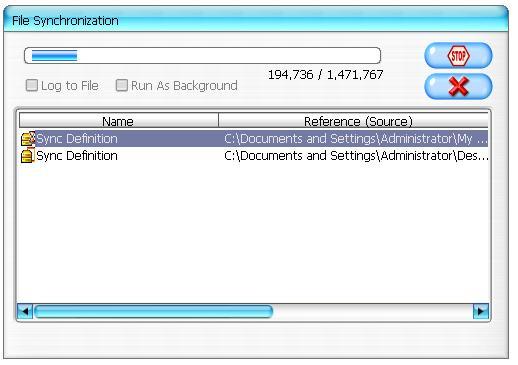This screenshot has width=518, height=365.
Task: Click the horizontal scrollbar thumb
Action: [154, 311]
